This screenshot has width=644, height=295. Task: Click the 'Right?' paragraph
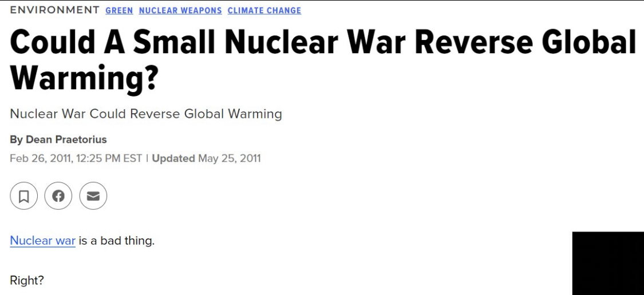pos(27,281)
